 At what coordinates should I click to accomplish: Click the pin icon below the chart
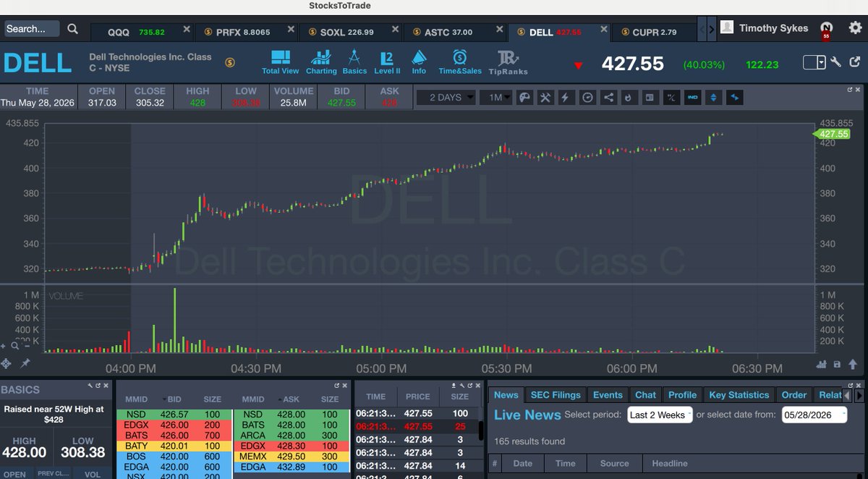point(25,363)
